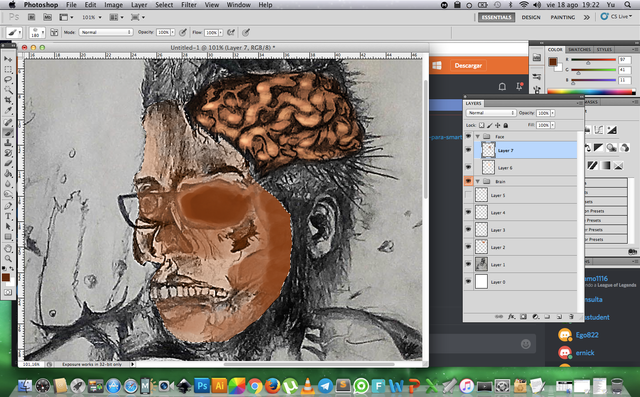Image resolution: width=640 pixels, height=397 pixels.
Task: Toggle visibility of Layer 1
Action: point(468,264)
